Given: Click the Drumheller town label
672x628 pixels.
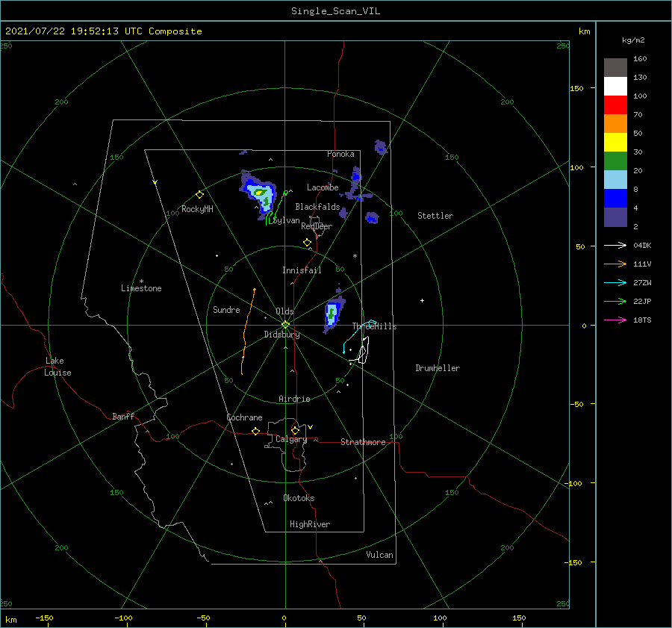Looking at the screenshot, I should pos(438,368).
